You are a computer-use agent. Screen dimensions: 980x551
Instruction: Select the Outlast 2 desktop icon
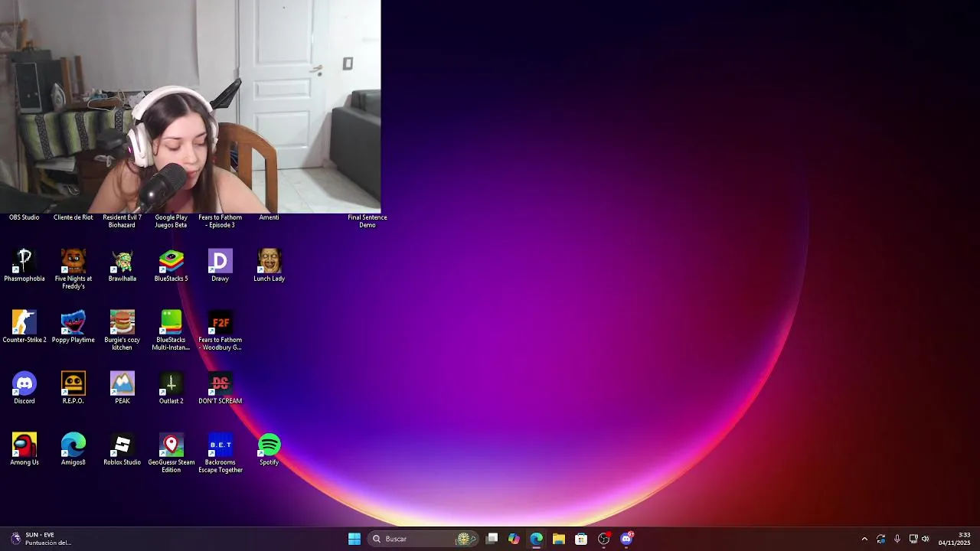click(171, 388)
